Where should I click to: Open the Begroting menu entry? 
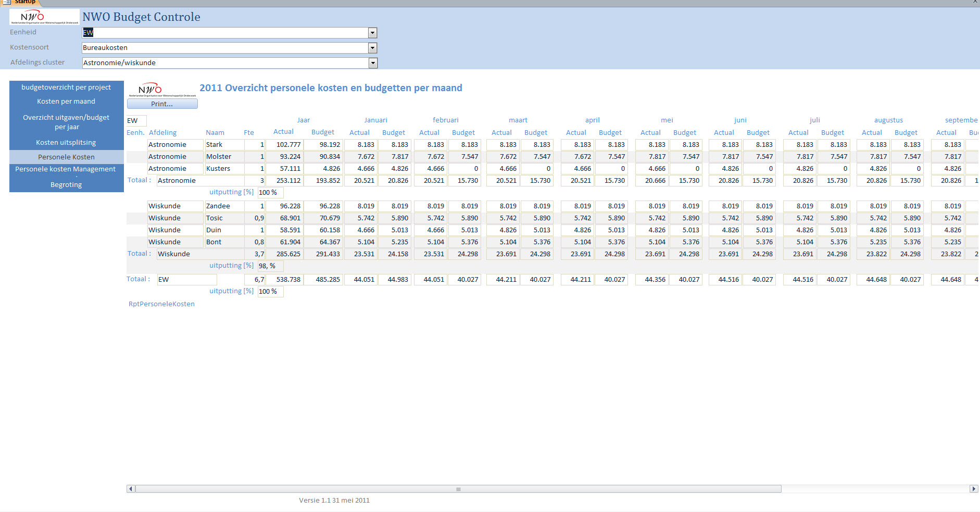66,185
